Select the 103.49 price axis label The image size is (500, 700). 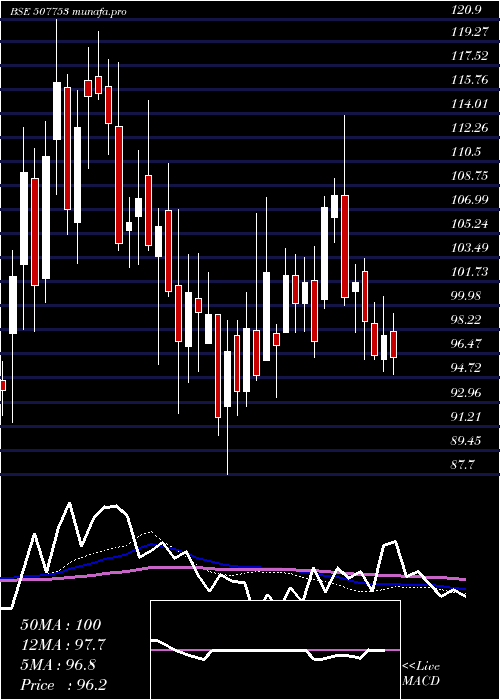coord(469,248)
